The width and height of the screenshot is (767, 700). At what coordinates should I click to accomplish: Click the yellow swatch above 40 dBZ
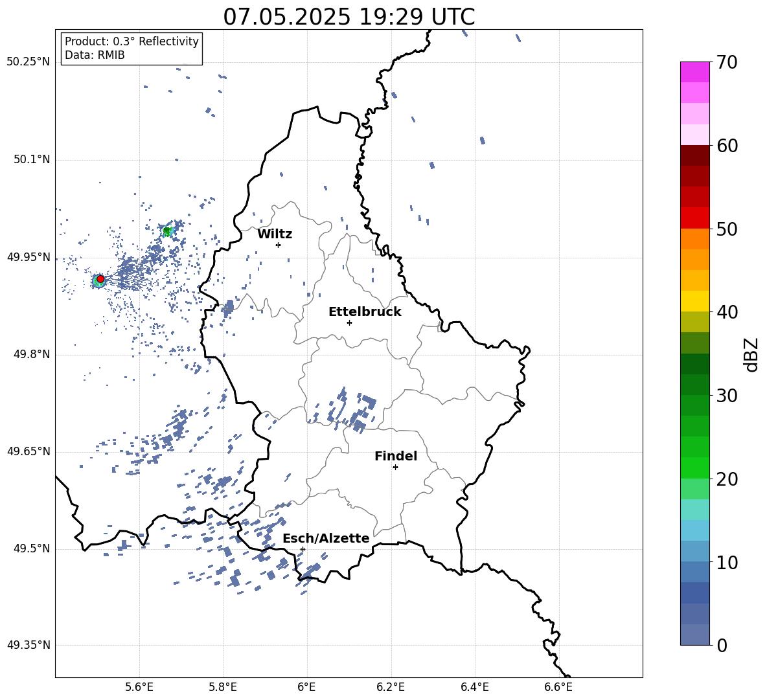[694, 301]
